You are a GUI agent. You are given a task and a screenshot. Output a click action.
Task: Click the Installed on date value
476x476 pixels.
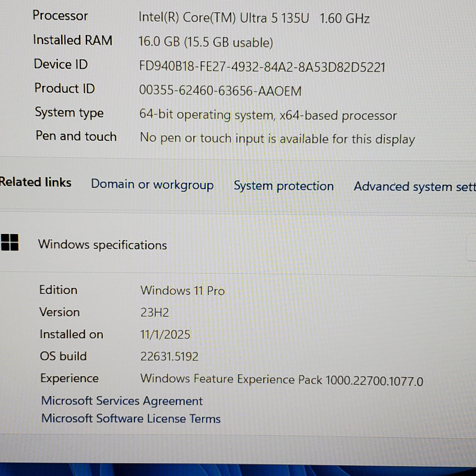point(165,334)
